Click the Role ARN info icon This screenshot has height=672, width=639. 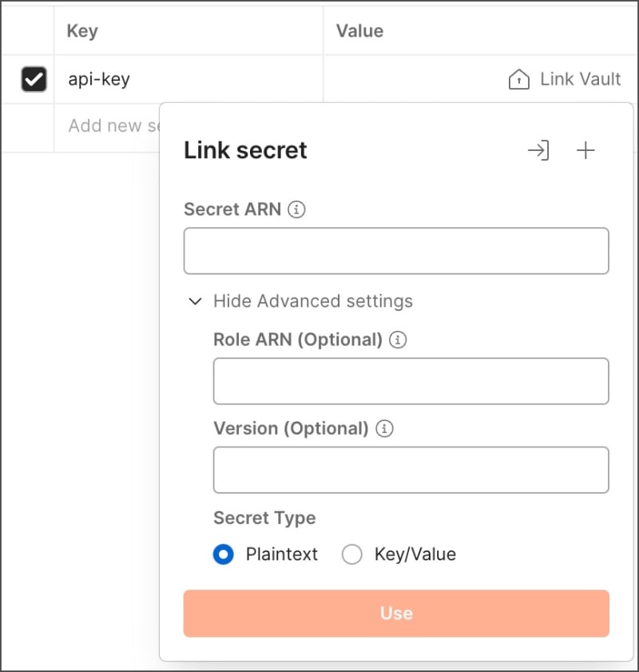point(397,340)
